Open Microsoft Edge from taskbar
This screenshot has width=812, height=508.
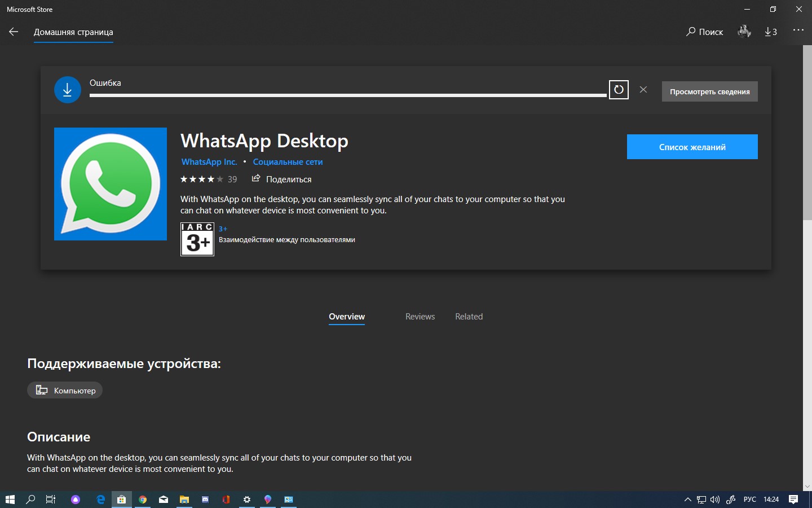101,500
